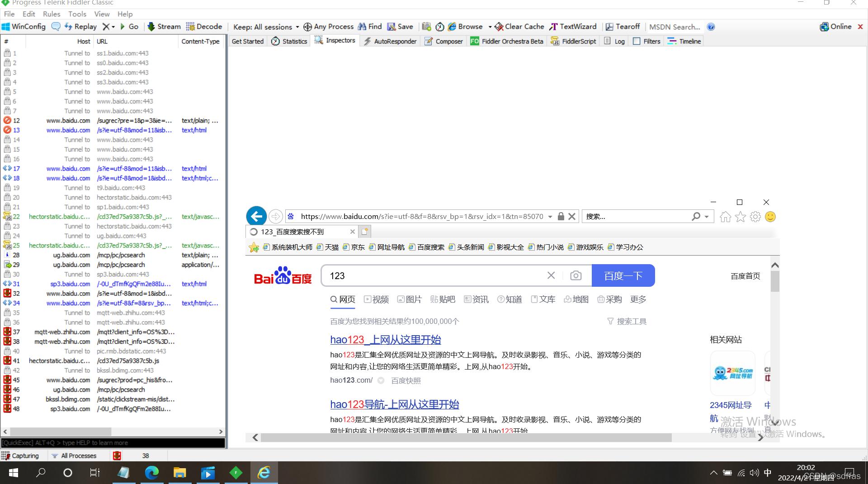This screenshot has width=868, height=484.
Task: Open Fiddler Orchestra Beta tab
Action: [507, 41]
